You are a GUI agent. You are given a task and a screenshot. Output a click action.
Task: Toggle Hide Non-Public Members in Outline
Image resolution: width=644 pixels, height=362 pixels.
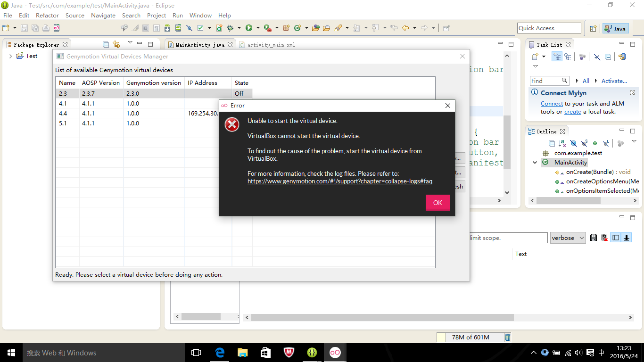595,143
